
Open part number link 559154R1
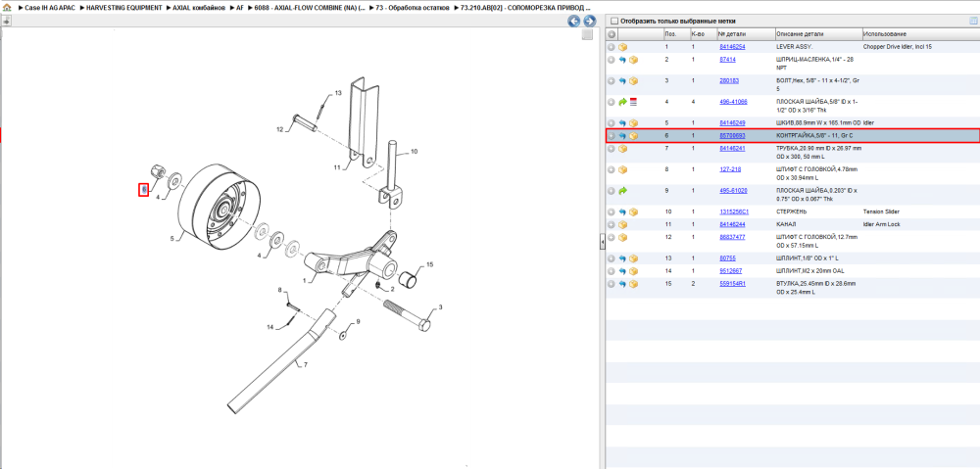click(x=734, y=284)
